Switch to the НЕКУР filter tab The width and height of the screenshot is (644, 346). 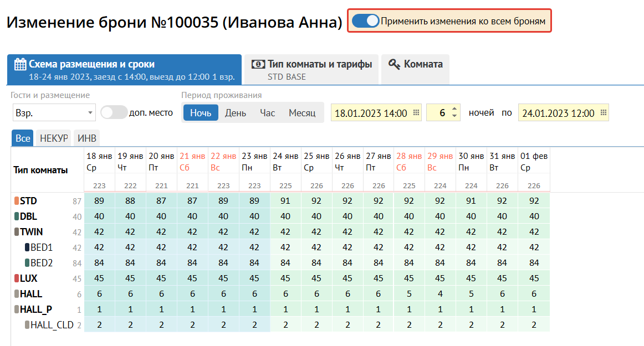pos(54,138)
